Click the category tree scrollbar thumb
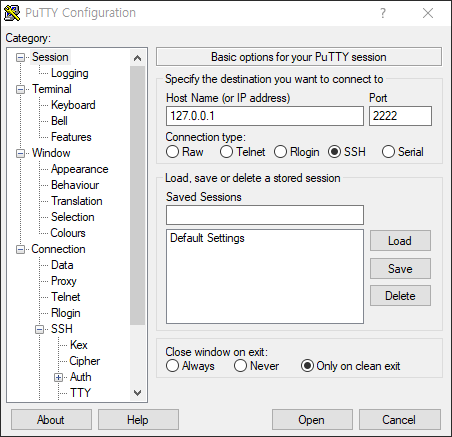Screen dimensions: 452x437 [137, 195]
